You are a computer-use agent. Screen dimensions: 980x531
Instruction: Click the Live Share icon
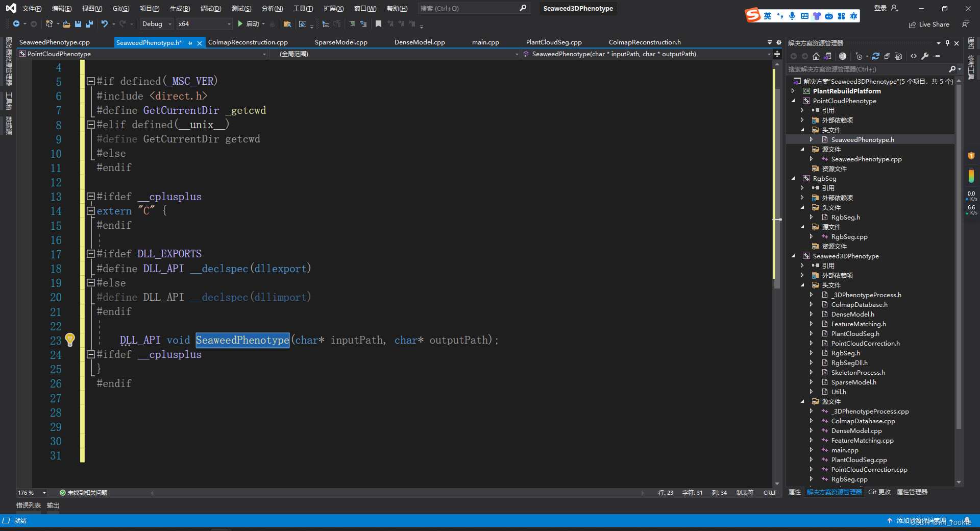pos(929,25)
